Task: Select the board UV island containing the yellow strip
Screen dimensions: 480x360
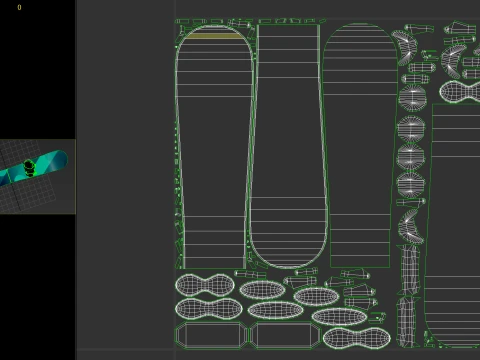Action: click(x=214, y=147)
